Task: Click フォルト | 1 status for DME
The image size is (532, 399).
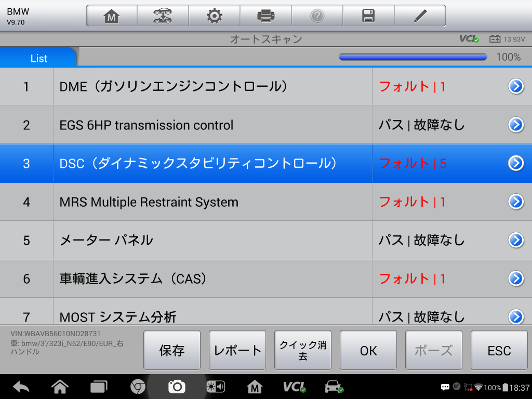Action: click(412, 87)
